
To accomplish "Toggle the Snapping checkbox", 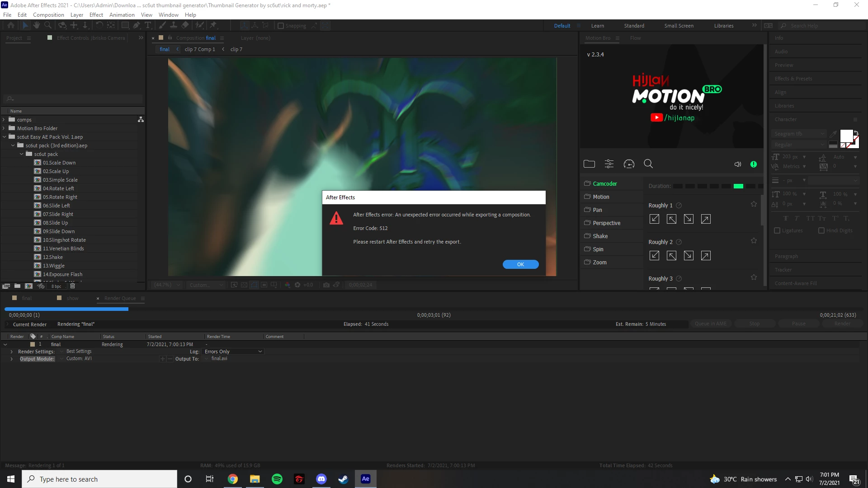I will point(281,26).
